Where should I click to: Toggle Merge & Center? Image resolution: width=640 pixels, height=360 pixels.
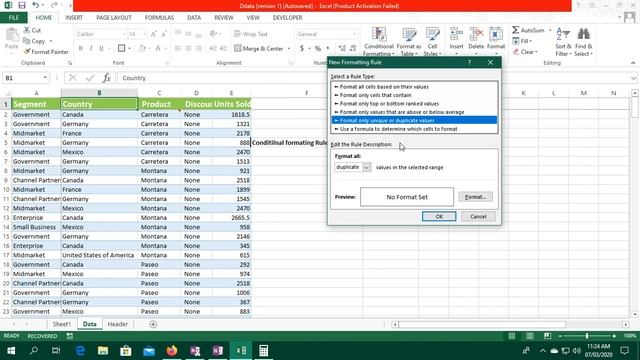(x=259, y=48)
